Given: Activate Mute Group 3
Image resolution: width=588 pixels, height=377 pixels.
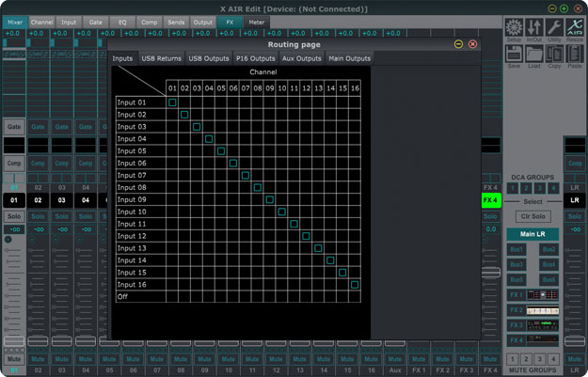Looking at the screenshot, I should point(540,359).
